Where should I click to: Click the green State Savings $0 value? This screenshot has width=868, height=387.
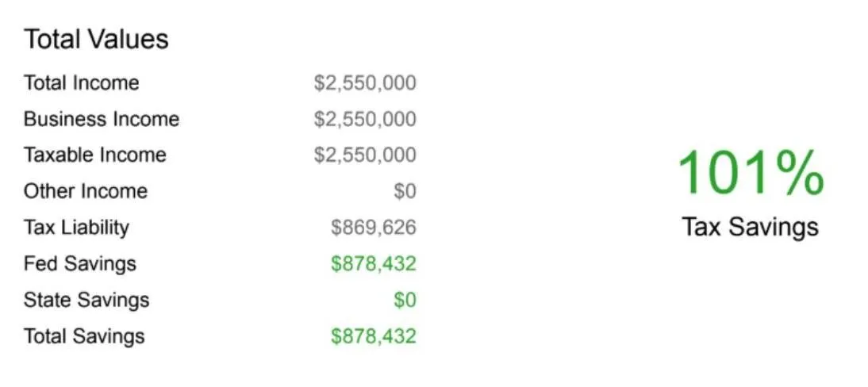[405, 300]
